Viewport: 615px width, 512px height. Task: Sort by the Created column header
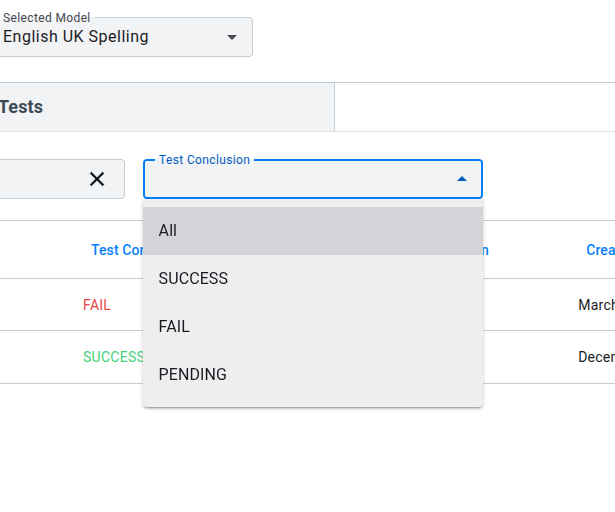pos(600,250)
